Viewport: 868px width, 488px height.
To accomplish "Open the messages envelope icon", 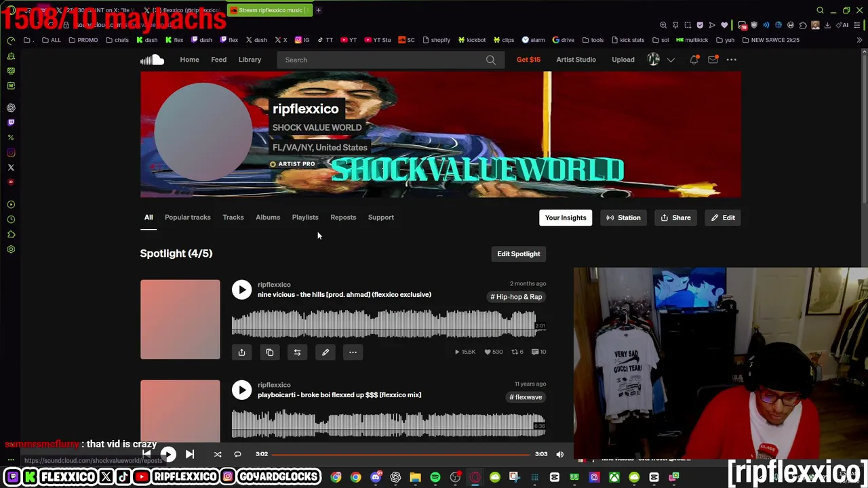I will click(x=713, y=60).
